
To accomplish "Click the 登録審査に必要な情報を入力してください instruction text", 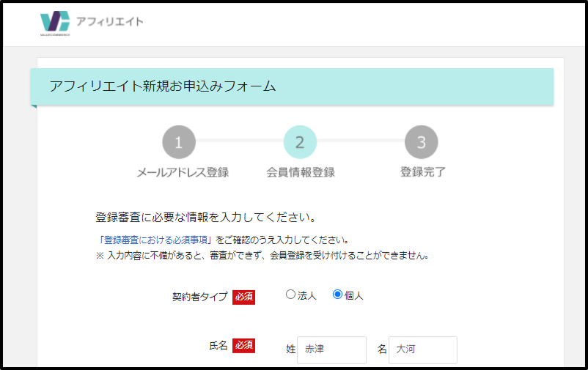I will [x=205, y=218].
